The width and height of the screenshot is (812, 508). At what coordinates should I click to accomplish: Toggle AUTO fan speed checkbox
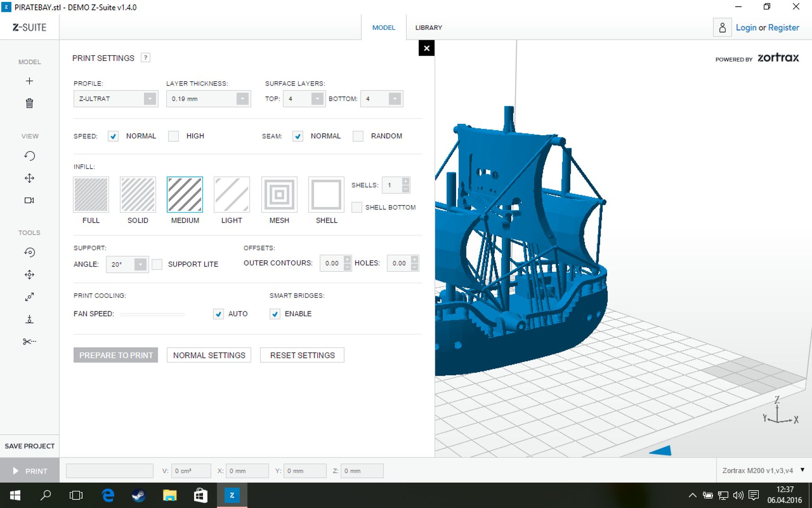(218, 314)
